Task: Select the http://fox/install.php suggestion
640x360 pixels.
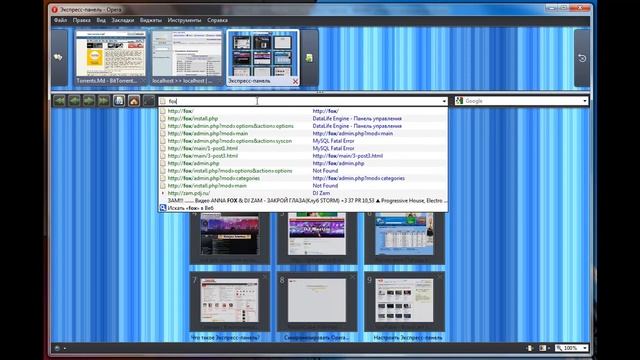Action: click(303, 118)
